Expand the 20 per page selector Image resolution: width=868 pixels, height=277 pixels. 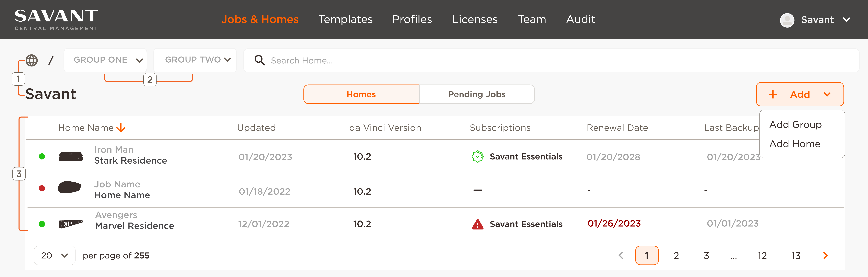(54, 255)
